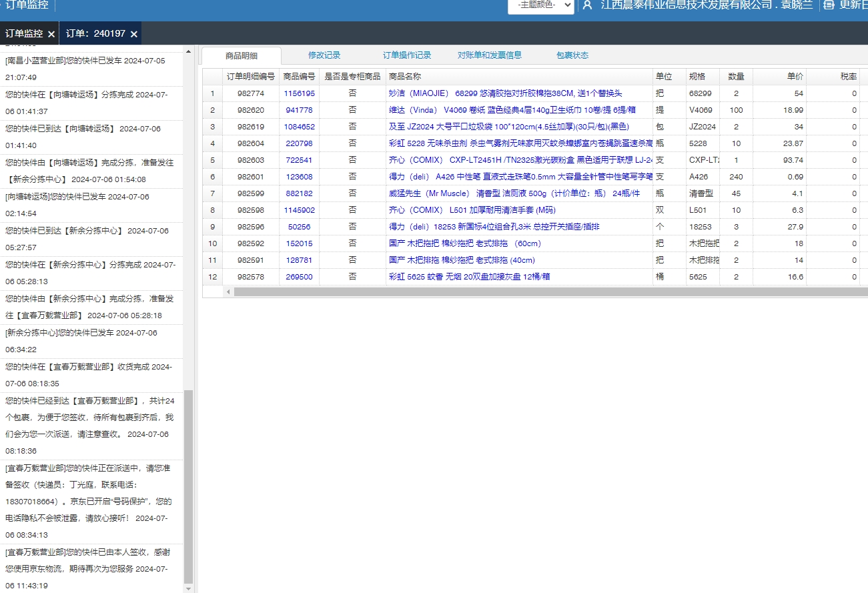The height and width of the screenshot is (593, 868).
Task: Click the table scrollbar left arrow
Action: [228, 291]
